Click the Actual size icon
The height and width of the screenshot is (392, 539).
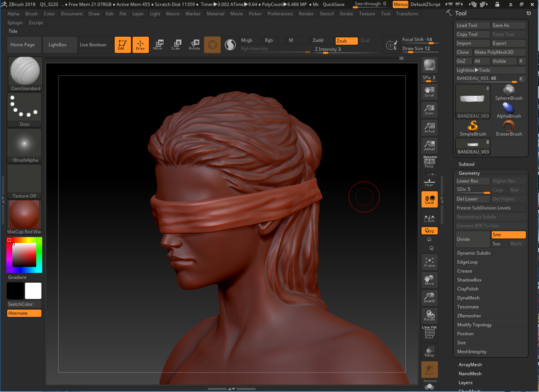tap(429, 127)
